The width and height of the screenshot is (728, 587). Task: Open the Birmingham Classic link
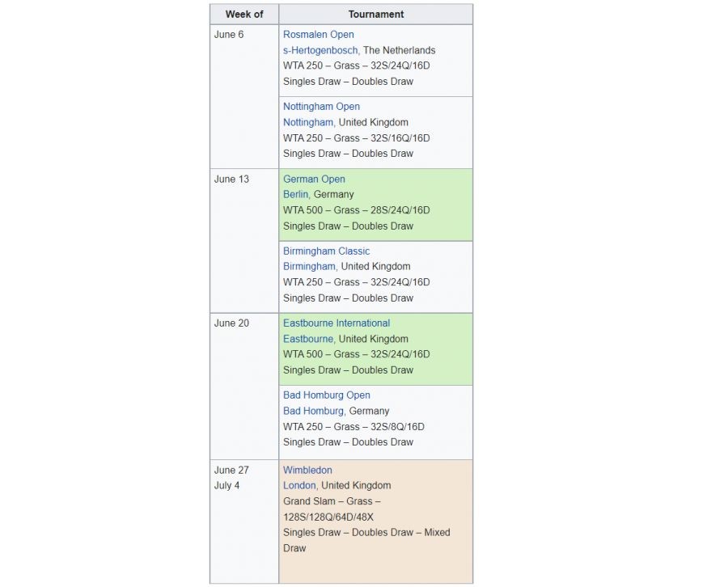tap(326, 251)
